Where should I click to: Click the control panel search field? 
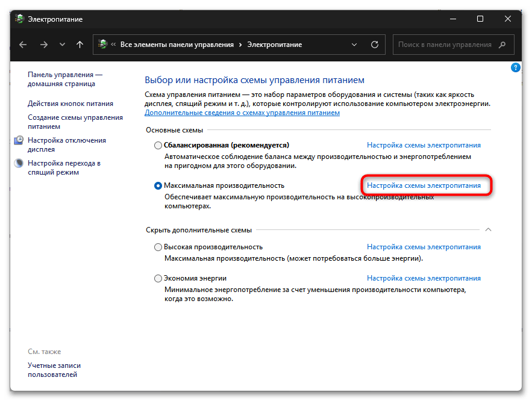453,45
